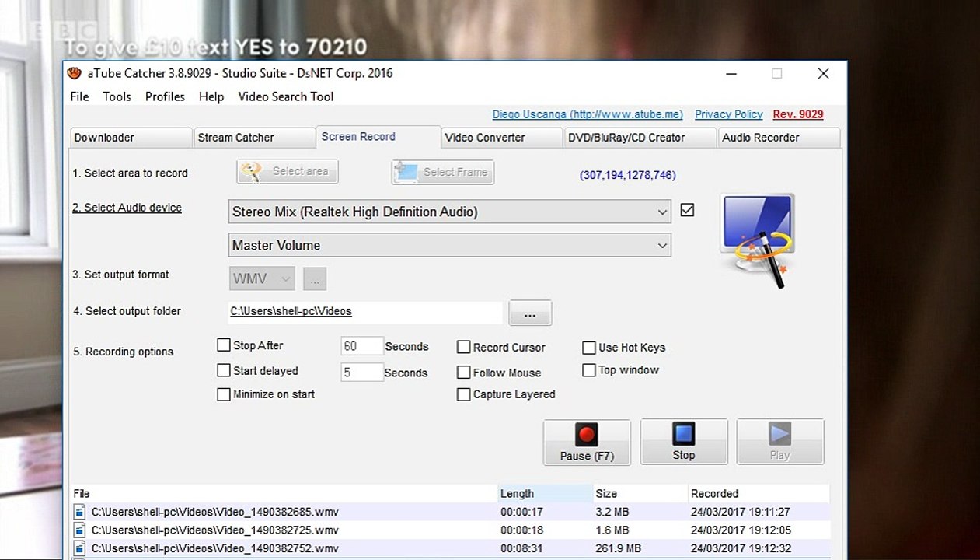The height and width of the screenshot is (560, 980).
Task: Enable the Start delayed checkbox
Action: 224,370
